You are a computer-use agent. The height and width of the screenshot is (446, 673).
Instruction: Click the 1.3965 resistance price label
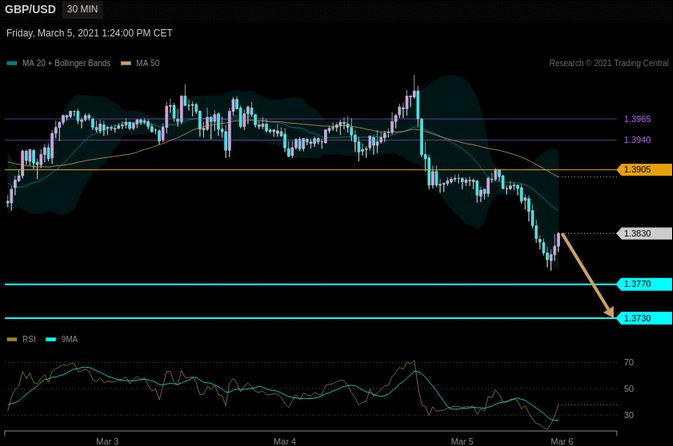[637, 119]
